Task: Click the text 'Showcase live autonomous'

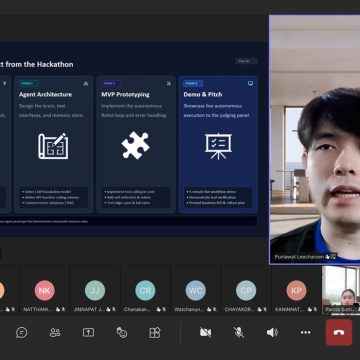Action: click(213, 106)
